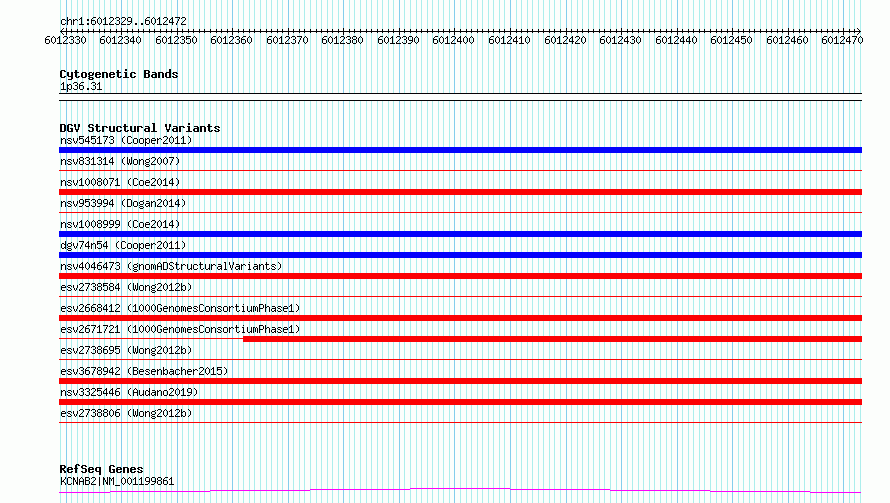Click ruler position 6012470
Image resolution: width=890 pixels, height=503 pixels.
point(842,40)
